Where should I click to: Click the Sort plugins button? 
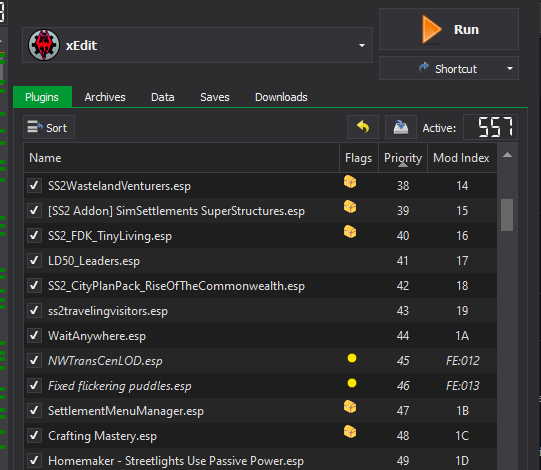49,127
